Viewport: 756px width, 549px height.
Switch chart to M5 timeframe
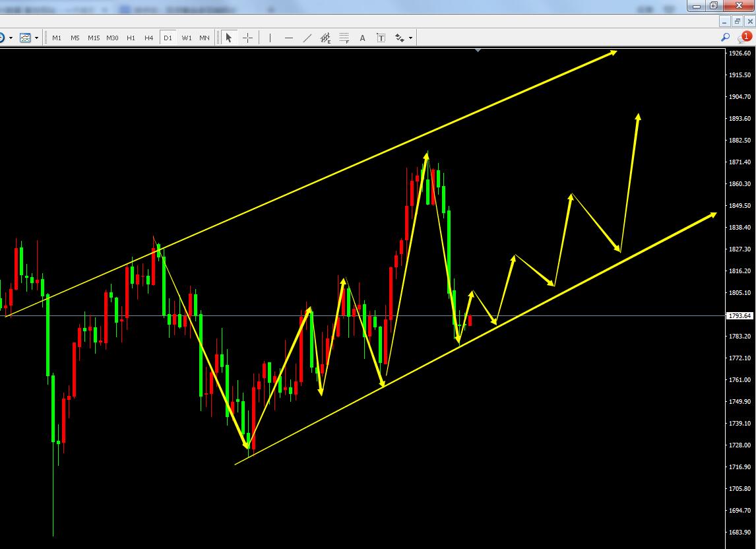click(x=75, y=38)
